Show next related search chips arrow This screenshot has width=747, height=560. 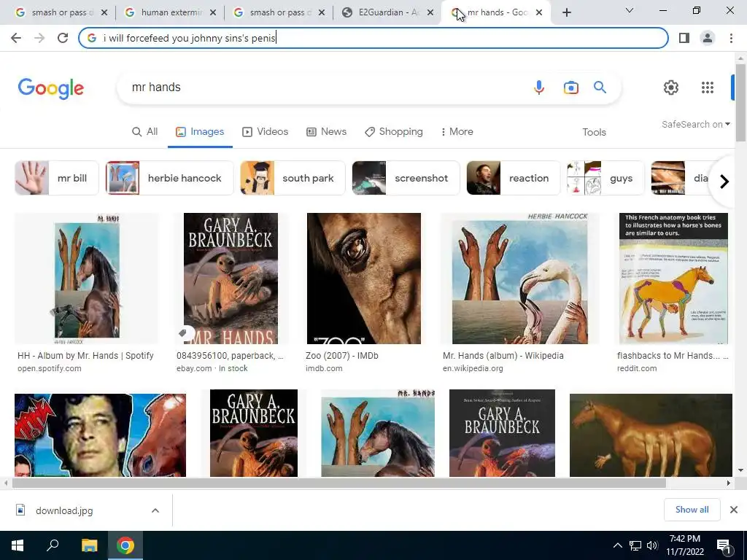coord(724,182)
